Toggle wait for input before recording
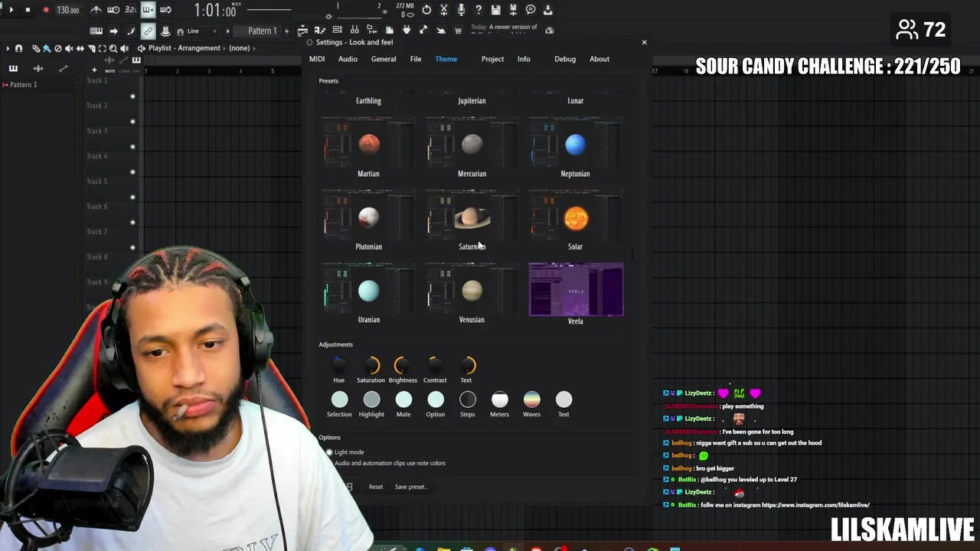This screenshot has height=551, width=980. click(113, 10)
